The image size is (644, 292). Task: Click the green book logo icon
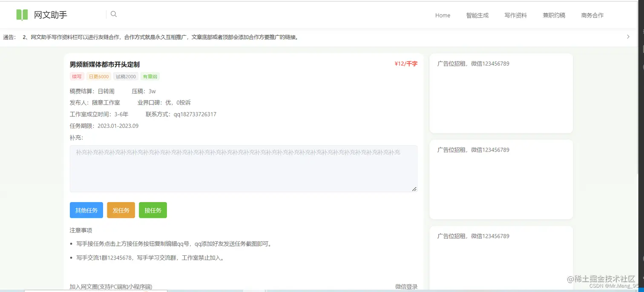point(22,14)
